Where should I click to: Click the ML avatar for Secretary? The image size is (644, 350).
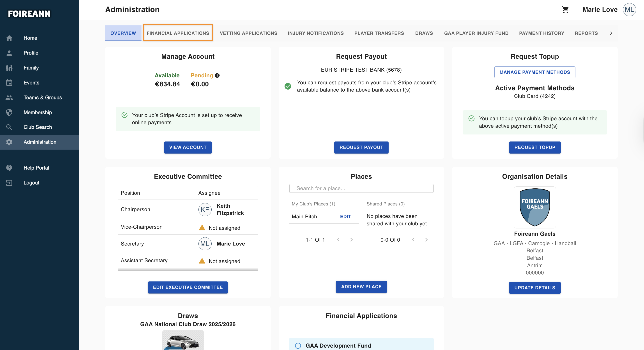point(205,244)
